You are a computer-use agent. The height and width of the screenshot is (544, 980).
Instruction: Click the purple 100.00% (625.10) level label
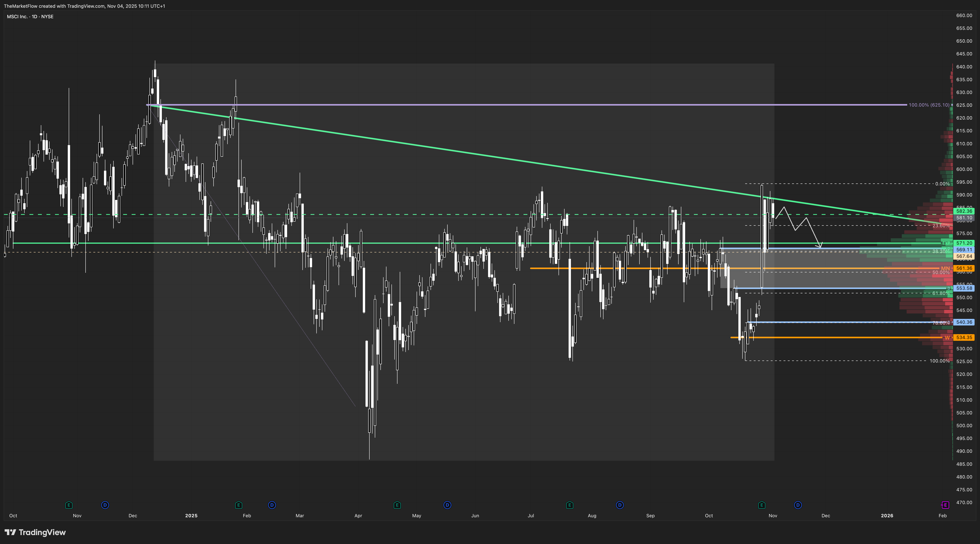(x=929, y=105)
